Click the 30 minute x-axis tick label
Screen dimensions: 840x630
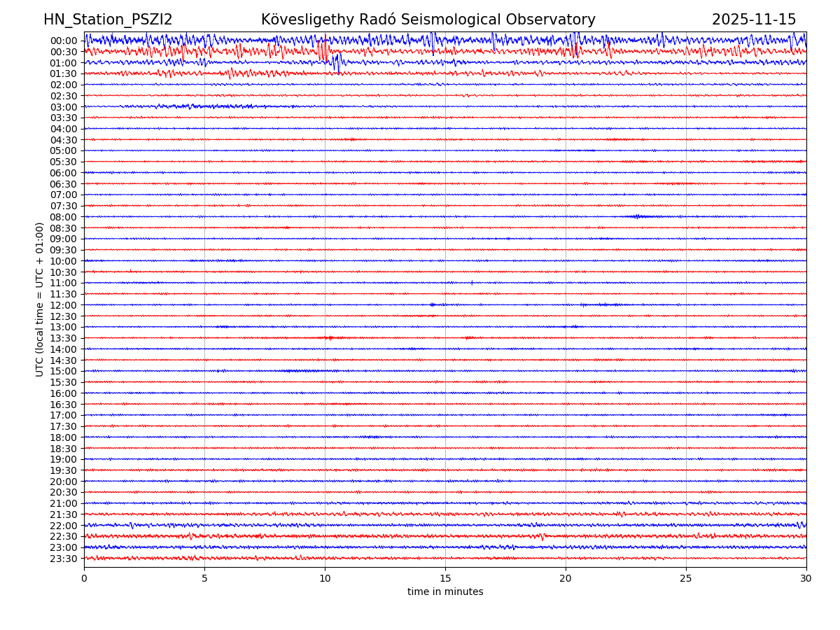pyautogui.click(x=806, y=579)
